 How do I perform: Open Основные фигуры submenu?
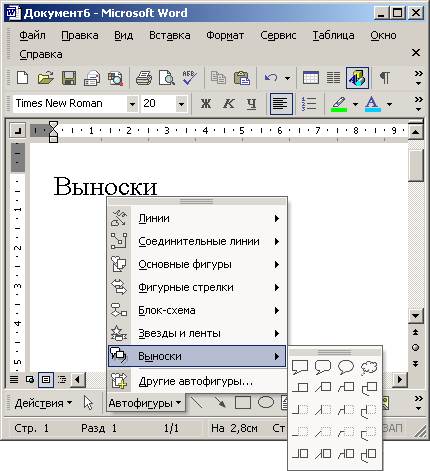click(197, 264)
